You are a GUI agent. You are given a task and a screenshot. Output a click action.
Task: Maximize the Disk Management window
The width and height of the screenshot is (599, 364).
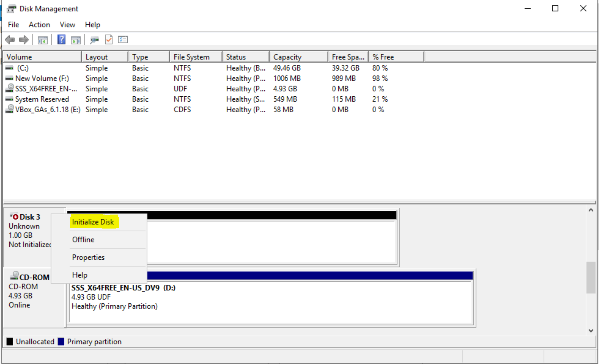[555, 9]
